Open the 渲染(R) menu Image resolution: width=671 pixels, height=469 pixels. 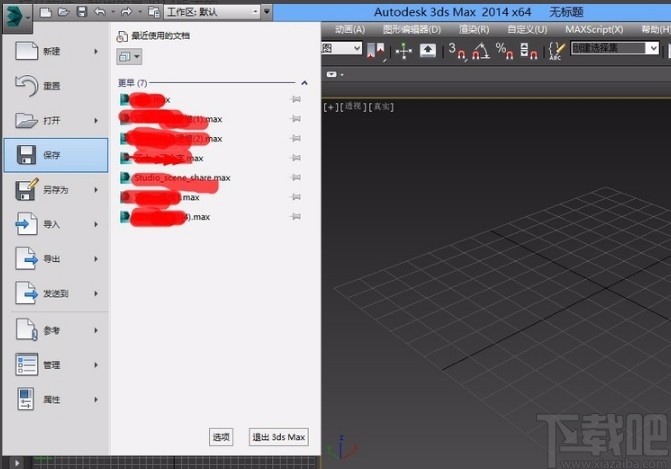(474, 30)
